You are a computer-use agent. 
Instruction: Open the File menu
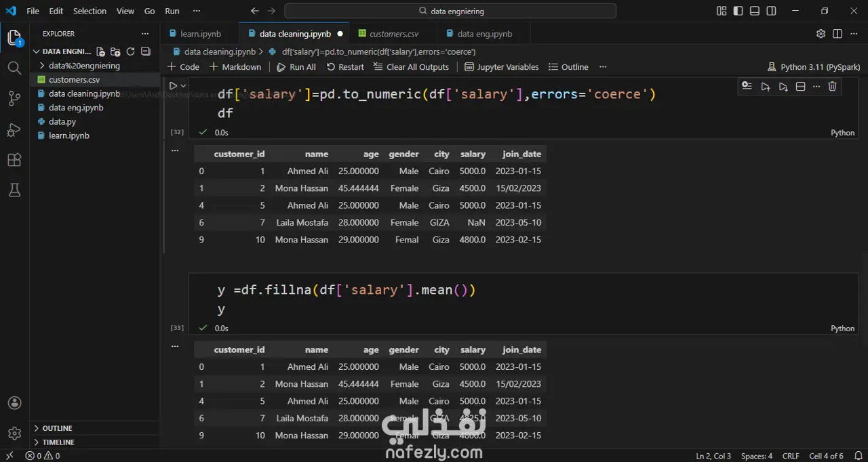(x=33, y=11)
